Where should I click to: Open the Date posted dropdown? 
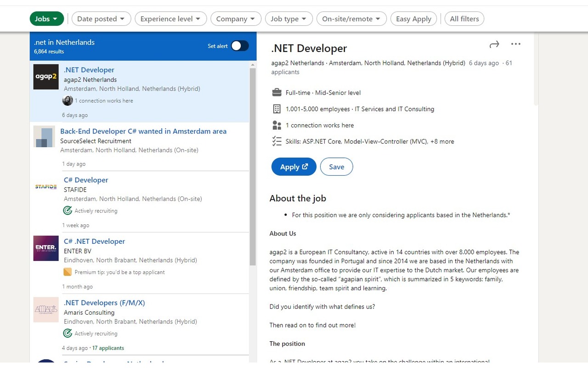[101, 18]
